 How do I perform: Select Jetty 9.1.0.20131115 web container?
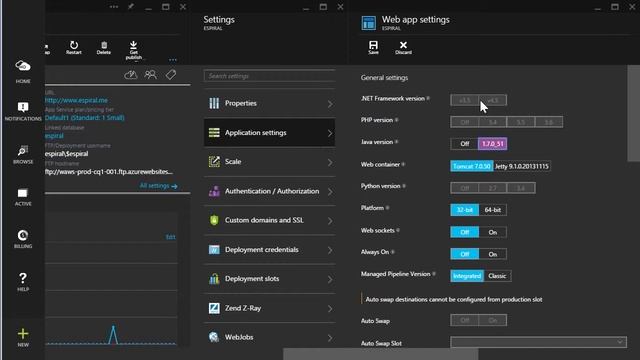[x=522, y=166]
